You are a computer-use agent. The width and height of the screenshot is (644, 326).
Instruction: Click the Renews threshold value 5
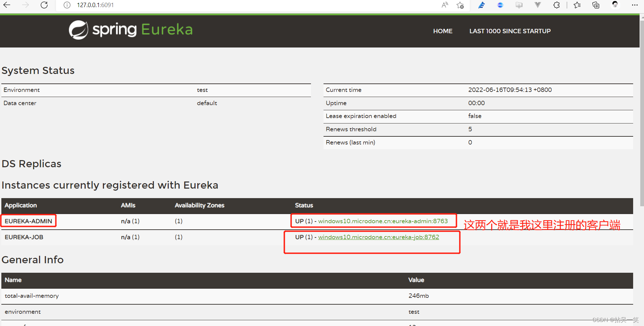[x=470, y=129]
